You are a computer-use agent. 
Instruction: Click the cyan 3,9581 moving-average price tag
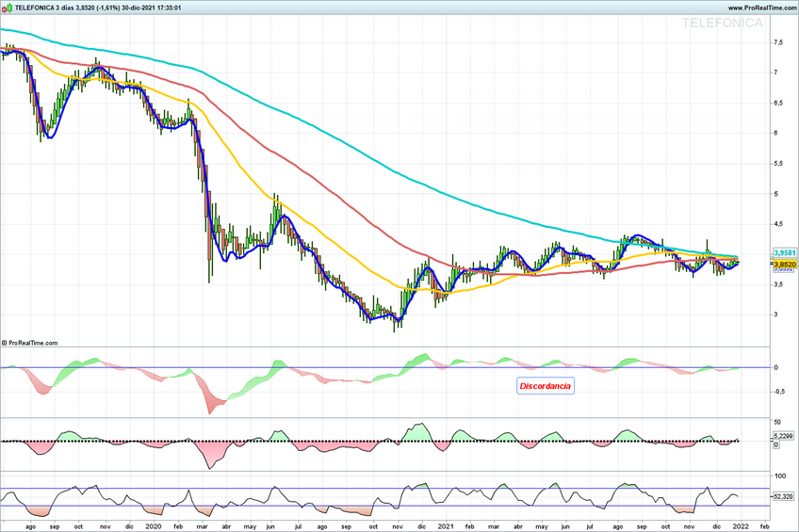(x=784, y=253)
